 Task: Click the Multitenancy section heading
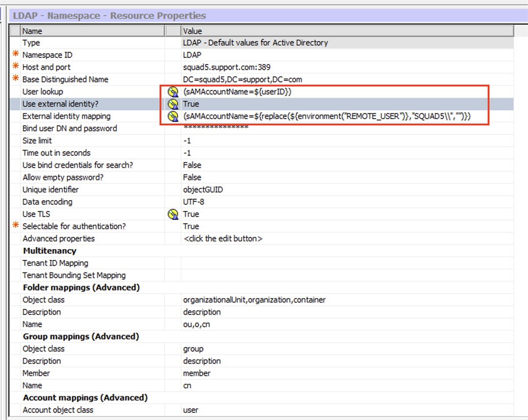pos(50,251)
